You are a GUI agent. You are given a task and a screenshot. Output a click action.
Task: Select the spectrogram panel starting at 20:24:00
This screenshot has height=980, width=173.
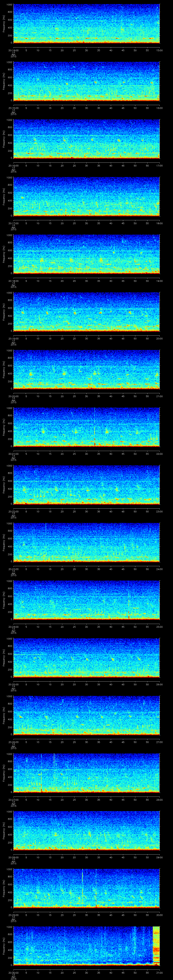[86, 600]
